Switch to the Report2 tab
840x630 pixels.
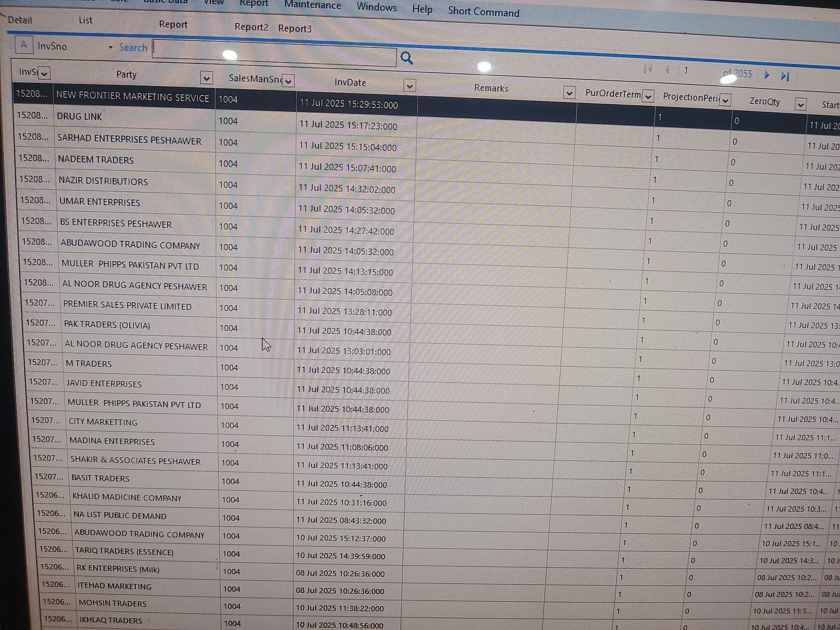[251, 27]
